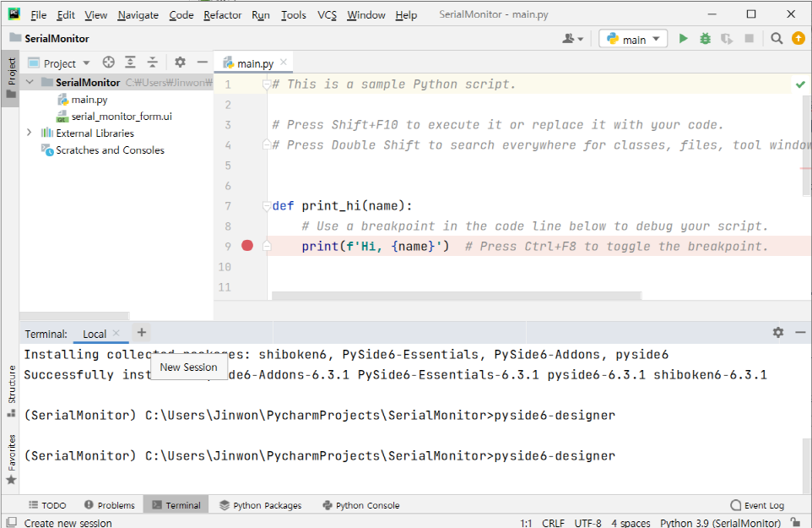Add new terminal session with plus icon
812x528 pixels.
pos(141,333)
